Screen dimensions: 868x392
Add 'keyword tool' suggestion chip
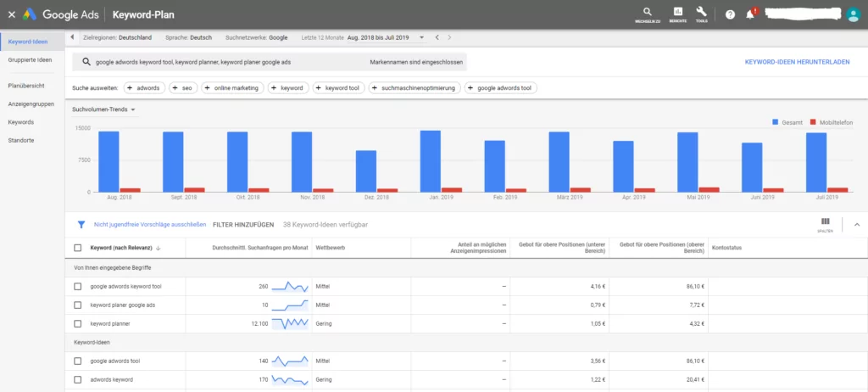point(339,88)
